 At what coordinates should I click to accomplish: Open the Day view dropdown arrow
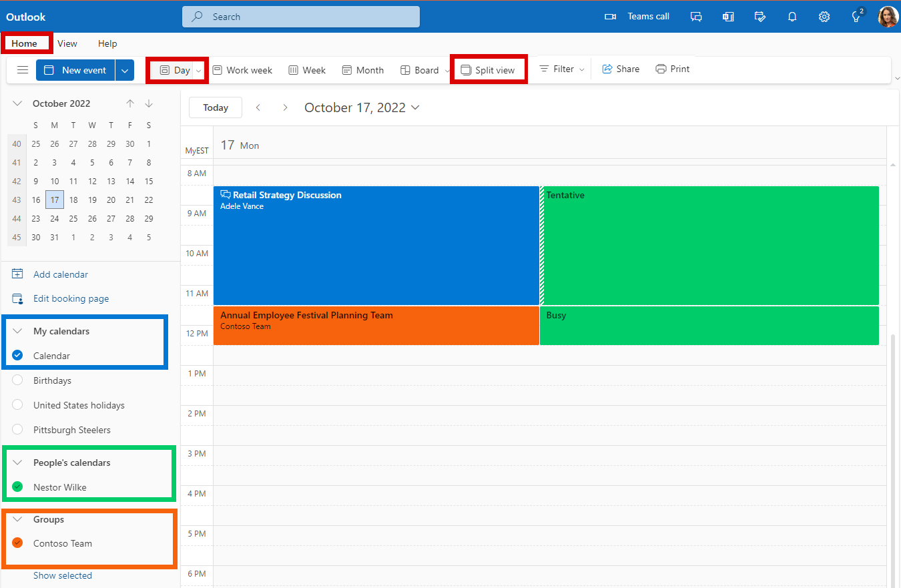pos(199,70)
